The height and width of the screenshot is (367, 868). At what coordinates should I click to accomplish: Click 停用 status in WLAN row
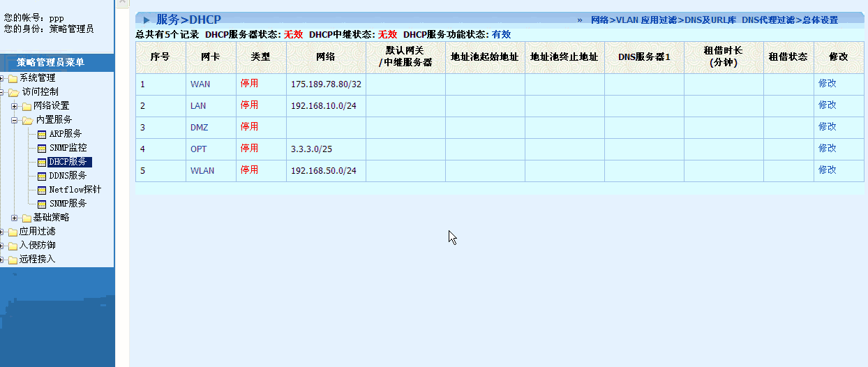[249, 170]
